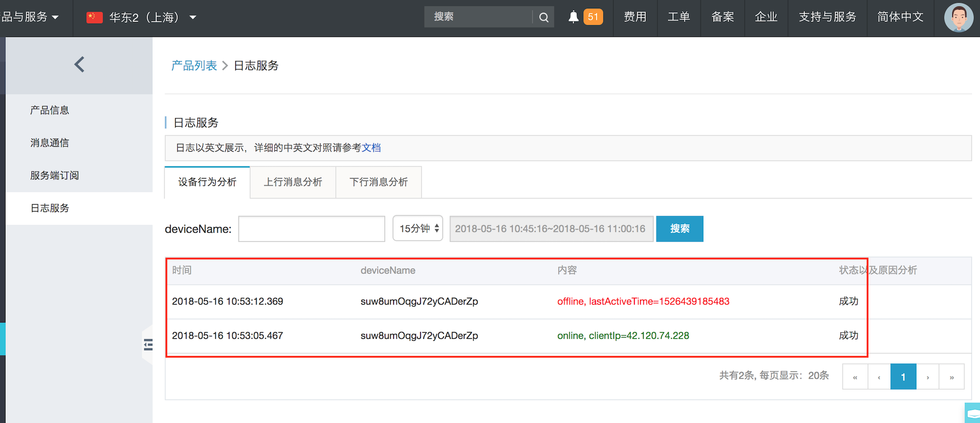Click the search magnifier icon
The image size is (980, 423).
click(x=543, y=17)
